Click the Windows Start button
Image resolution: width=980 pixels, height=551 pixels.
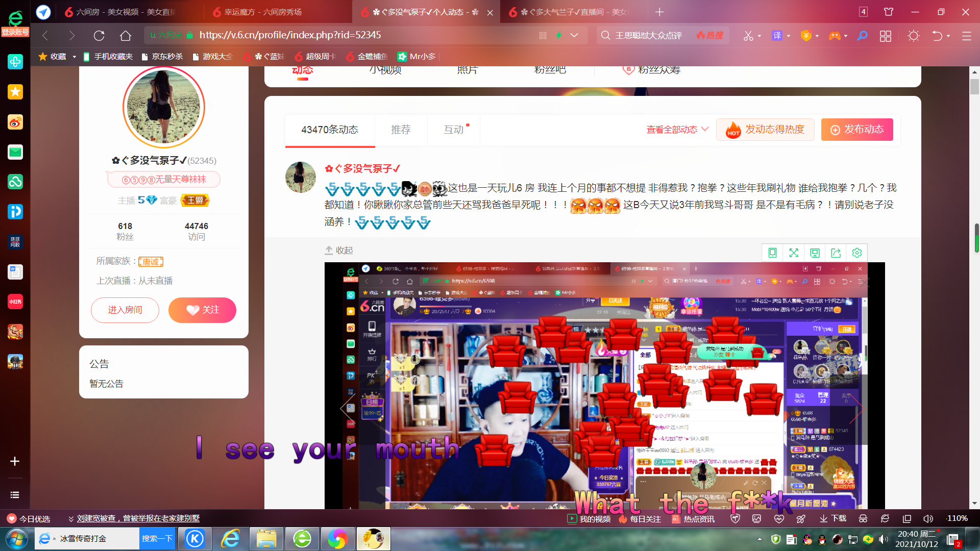tap(16, 539)
